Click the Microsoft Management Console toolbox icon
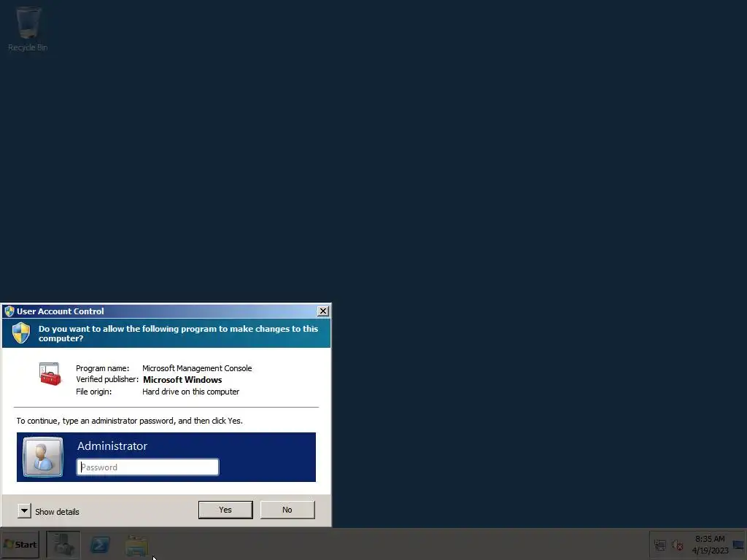Image resolution: width=747 pixels, height=560 pixels. point(50,374)
